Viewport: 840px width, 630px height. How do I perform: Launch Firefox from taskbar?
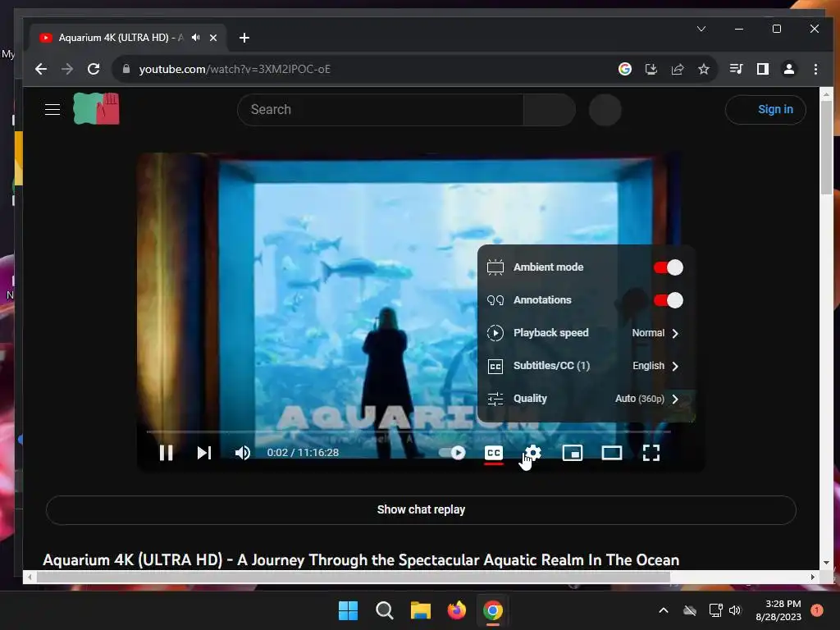tap(456, 610)
